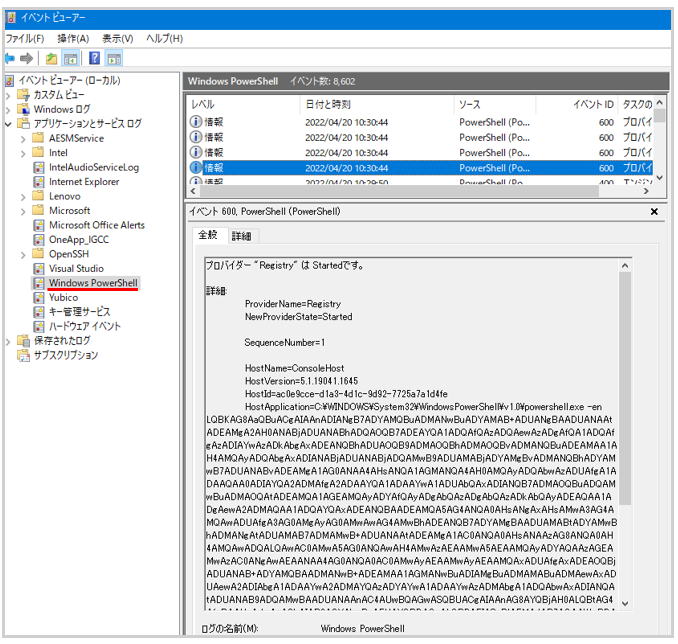Image resolution: width=678 pixels, height=644 pixels.
Task: Click the event list scroll left arrow
Action: click(193, 191)
